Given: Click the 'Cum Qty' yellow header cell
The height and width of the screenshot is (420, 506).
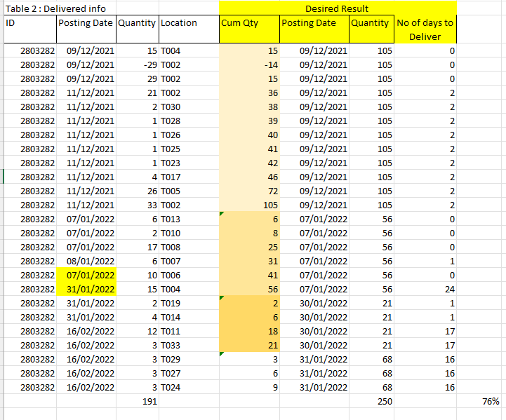Looking at the screenshot, I should tap(249, 29).
